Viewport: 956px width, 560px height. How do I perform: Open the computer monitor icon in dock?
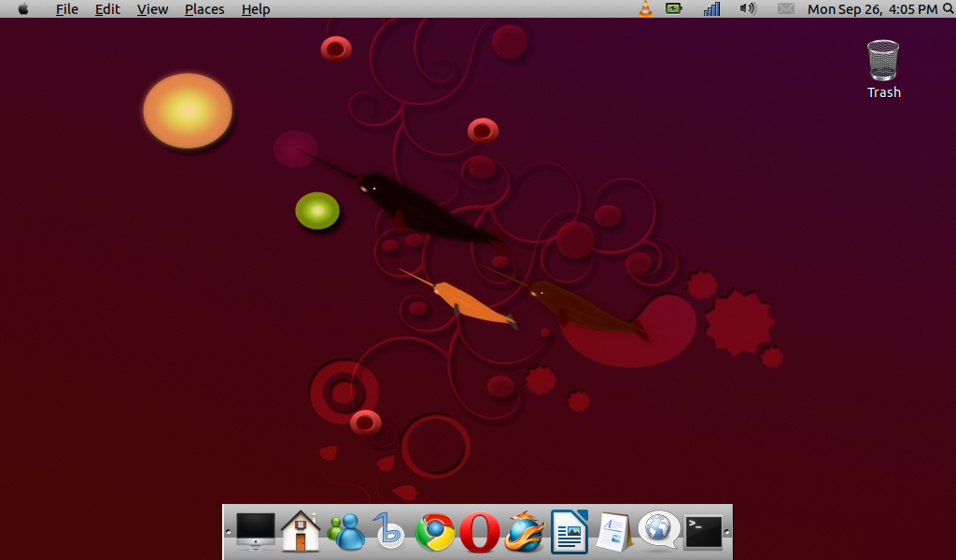tap(256, 531)
